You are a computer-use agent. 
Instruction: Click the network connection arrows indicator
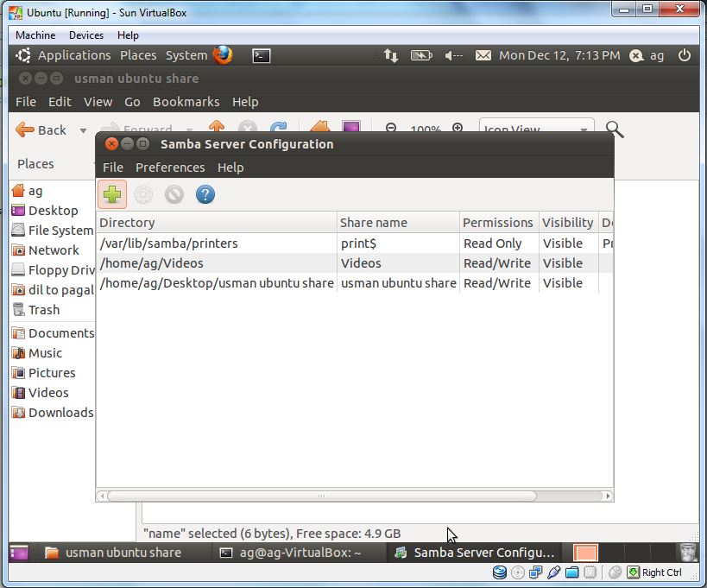click(391, 56)
